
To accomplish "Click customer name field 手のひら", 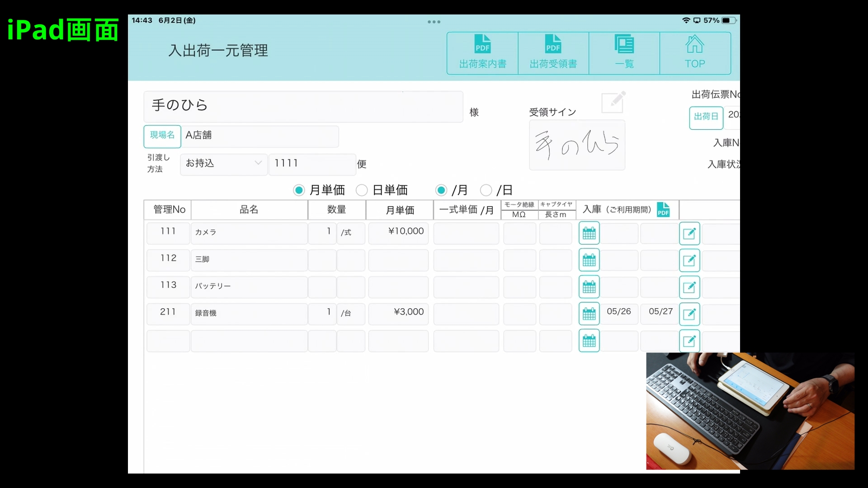I will [x=303, y=106].
